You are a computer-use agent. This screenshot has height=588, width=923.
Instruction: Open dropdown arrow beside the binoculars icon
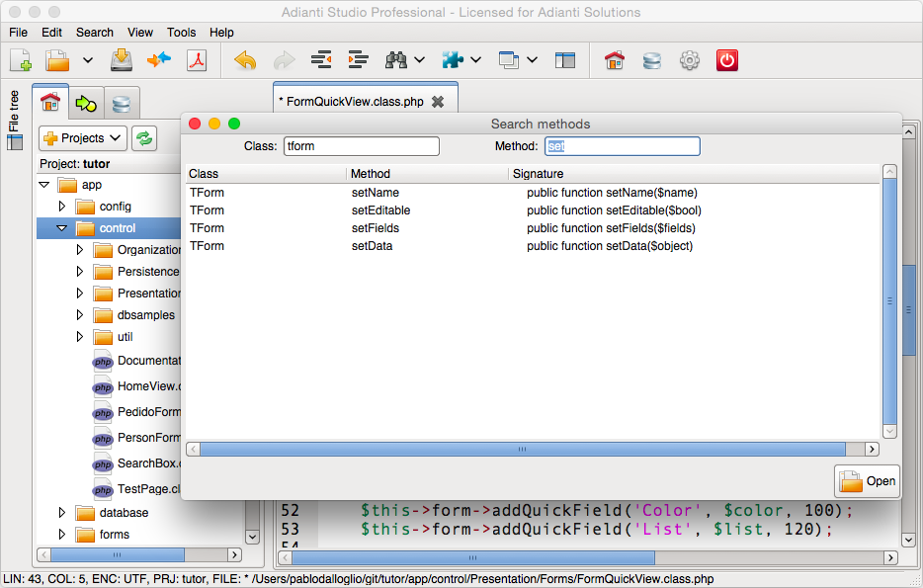[x=420, y=60]
